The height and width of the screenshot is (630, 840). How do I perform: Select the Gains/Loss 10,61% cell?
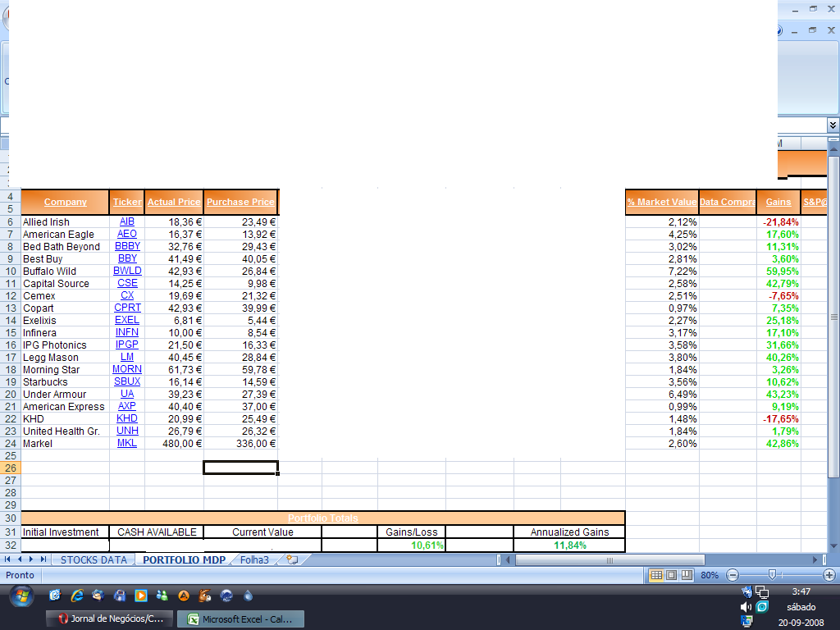(x=412, y=546)
